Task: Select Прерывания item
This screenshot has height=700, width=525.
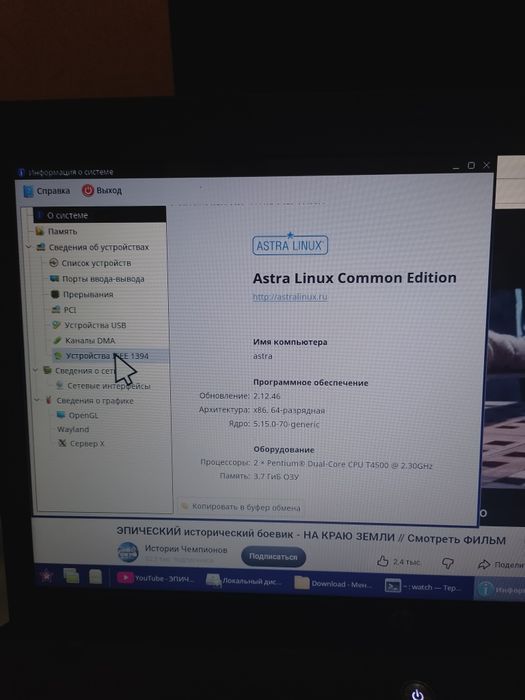Action: [x=88, y=294]
